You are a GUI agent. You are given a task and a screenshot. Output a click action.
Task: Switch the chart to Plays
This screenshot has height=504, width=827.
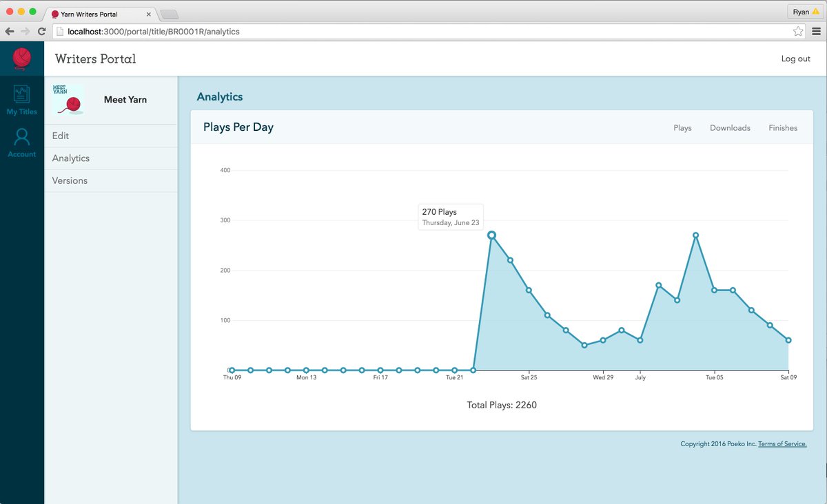click(x=682, y=128)
